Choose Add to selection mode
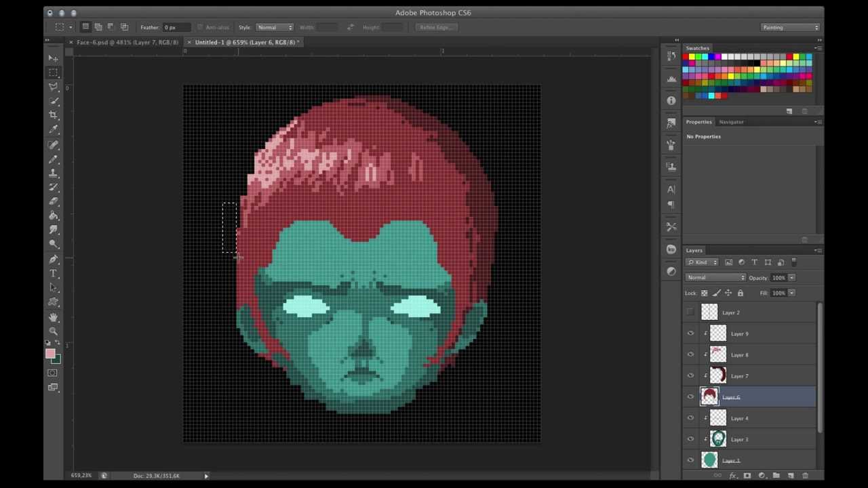This screenshot has width=868, height=488. (x=98, y=27)
